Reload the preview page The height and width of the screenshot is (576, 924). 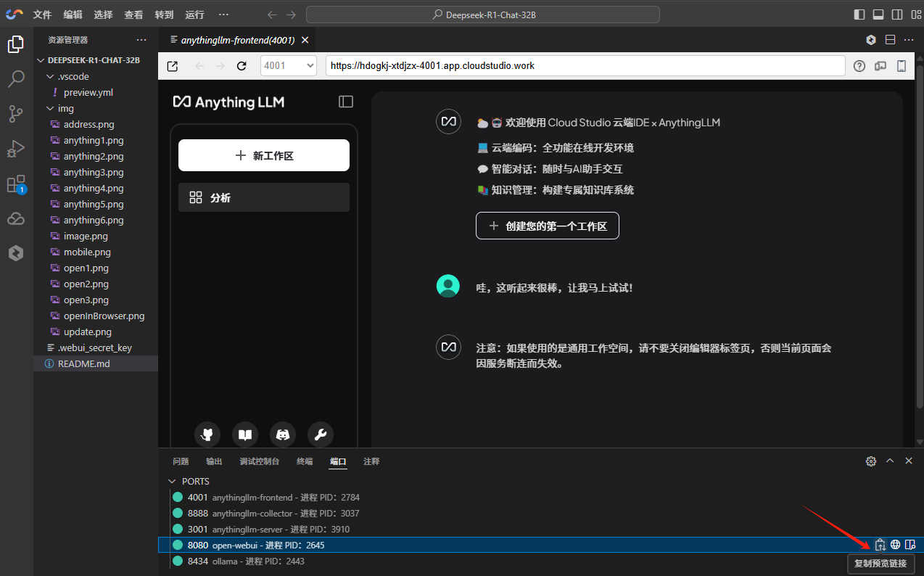click(x=242, y=66)
